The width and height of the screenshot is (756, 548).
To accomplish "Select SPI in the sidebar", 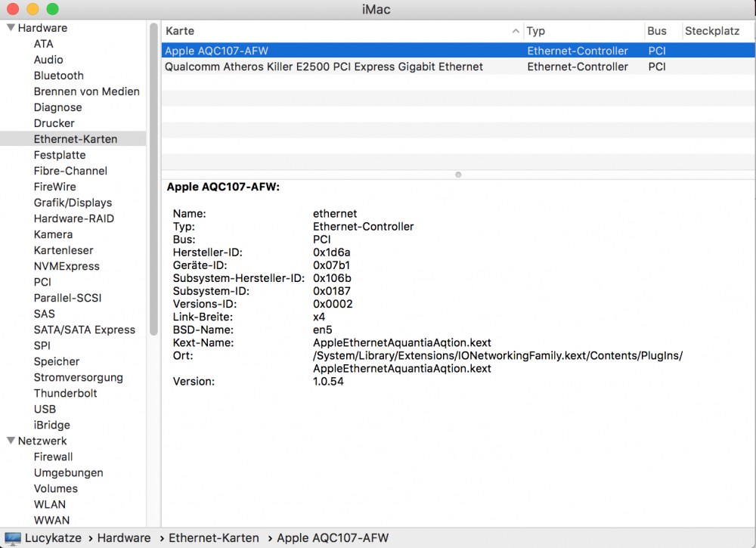I will click(x=42, y=346).
